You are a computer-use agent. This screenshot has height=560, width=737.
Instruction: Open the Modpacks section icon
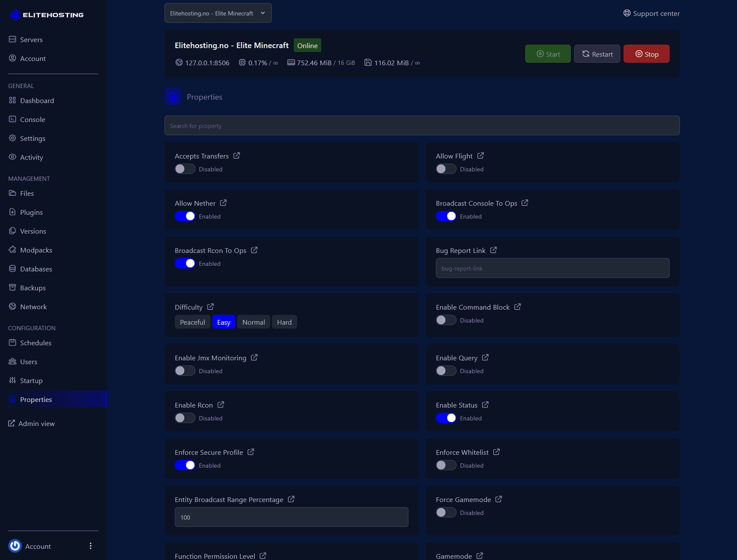[13, 250]
